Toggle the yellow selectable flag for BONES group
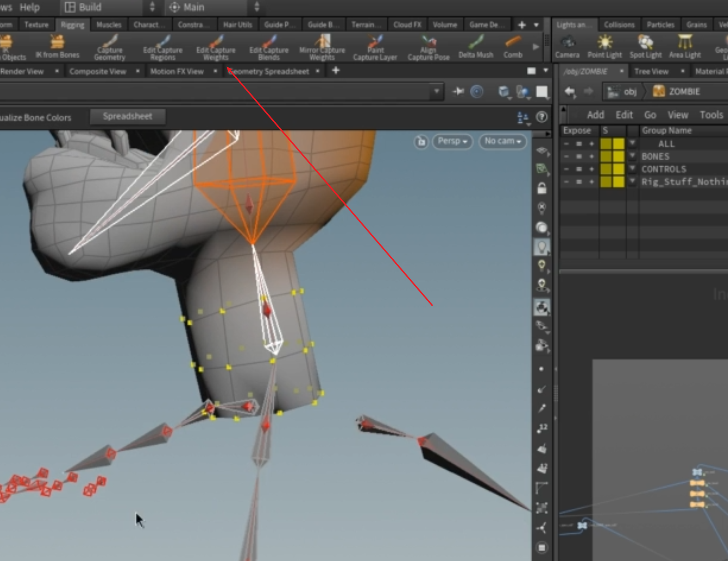728x561 pixels. click(x=618, y=156)
